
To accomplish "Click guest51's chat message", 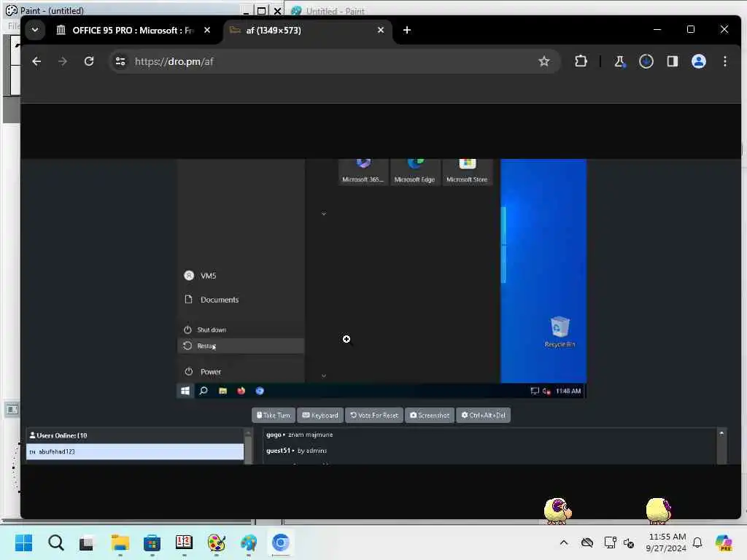I will 297,451.
